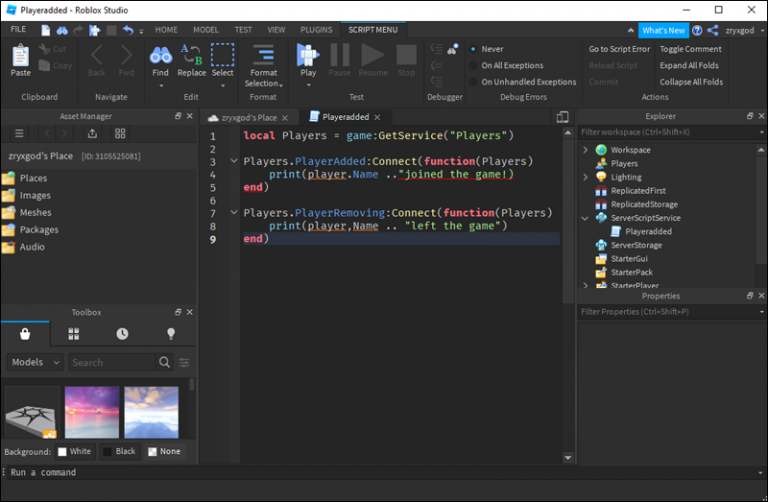Open the Models category dropdown
This screenshot has height=502, width=768.
click(x=35, y=362)
